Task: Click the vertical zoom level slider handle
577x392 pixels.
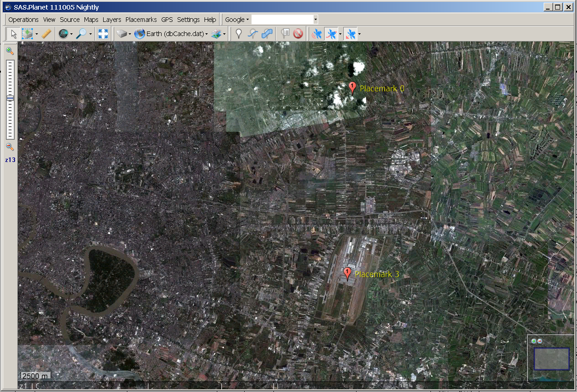Action: tap(10, 98)
